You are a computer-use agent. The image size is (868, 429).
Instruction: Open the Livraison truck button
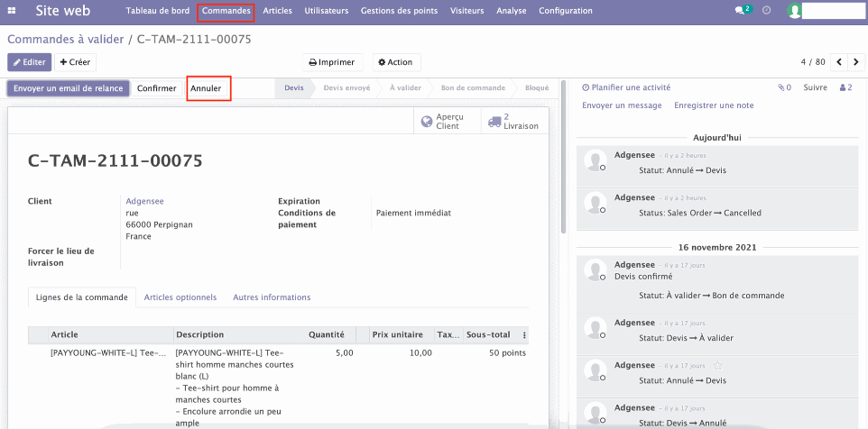512,122
